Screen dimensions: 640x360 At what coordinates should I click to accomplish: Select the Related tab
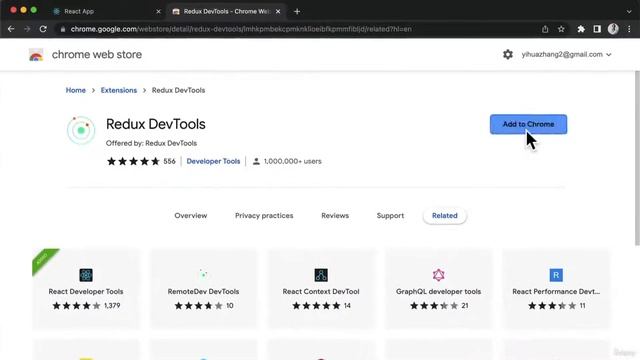tap(444, 216)
